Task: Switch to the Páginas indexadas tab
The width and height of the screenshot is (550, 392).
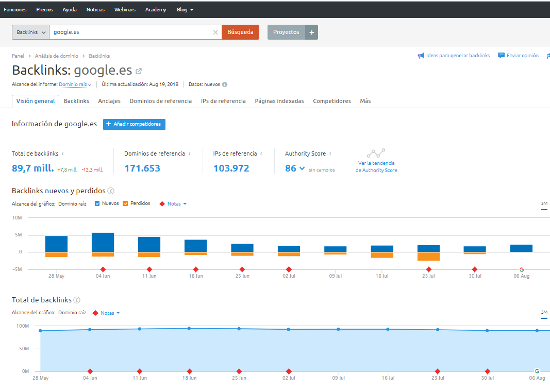Action: (279, 101)
